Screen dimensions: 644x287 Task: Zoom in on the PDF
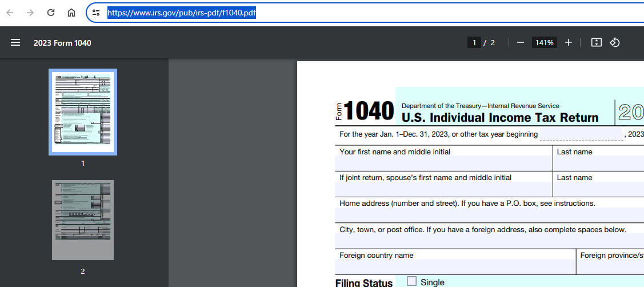pos(569,43)
